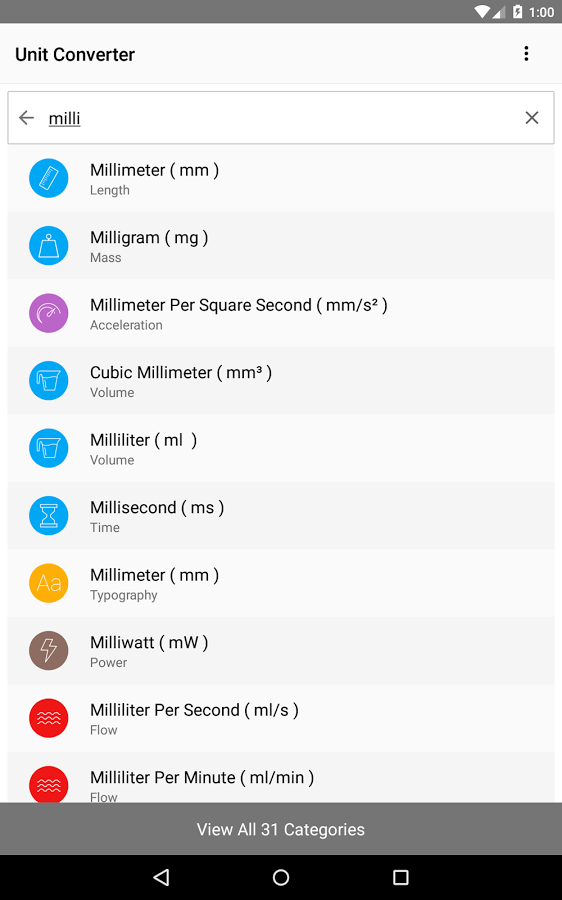This screenshot has width=562, height=900.
Task: Go back using the search bar arrow
Action: [x=26, y=118]
